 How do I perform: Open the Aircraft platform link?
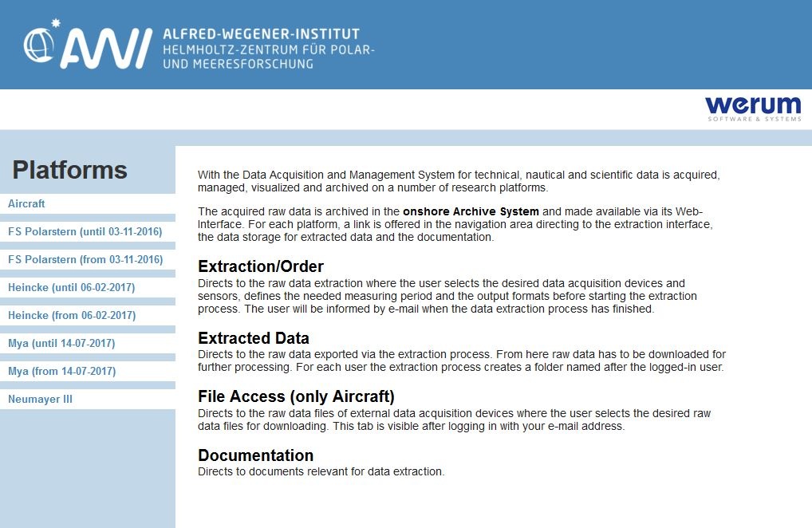(x=26, y=203)
